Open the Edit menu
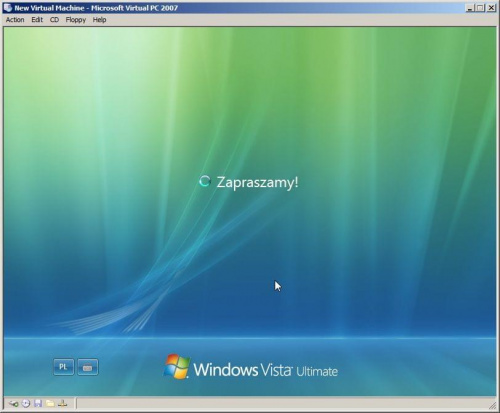 (37, 20)
